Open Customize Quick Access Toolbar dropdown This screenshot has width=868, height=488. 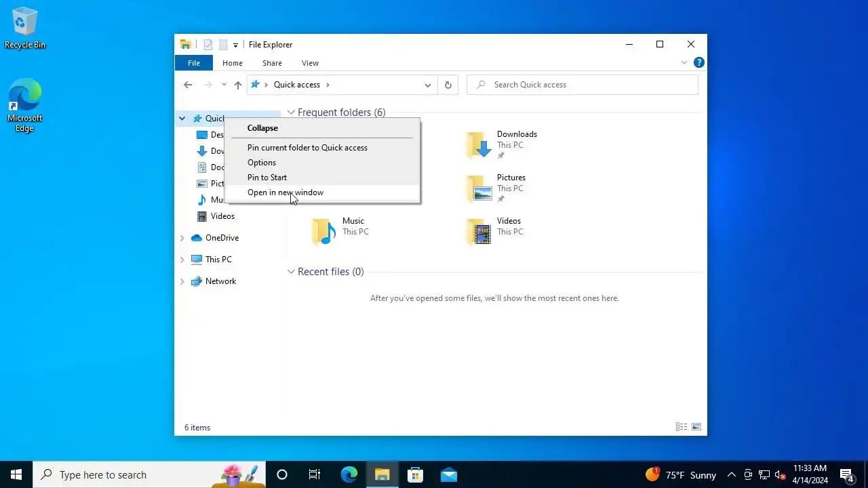click(235, 45)
